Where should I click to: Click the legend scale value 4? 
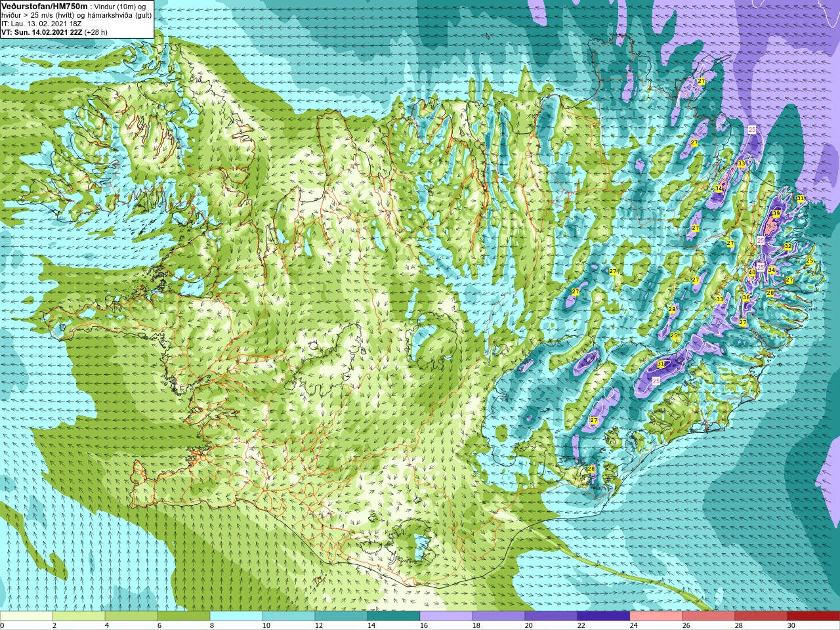(108, 626)
